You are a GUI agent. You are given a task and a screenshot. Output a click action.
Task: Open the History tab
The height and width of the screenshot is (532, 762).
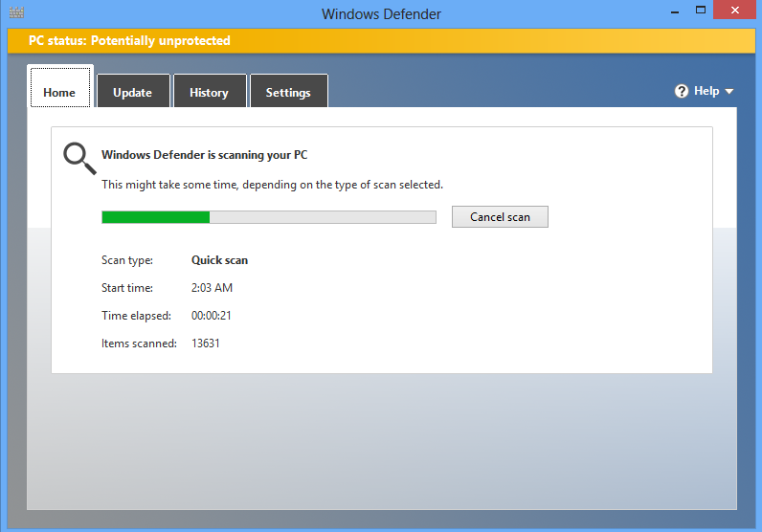210,91
